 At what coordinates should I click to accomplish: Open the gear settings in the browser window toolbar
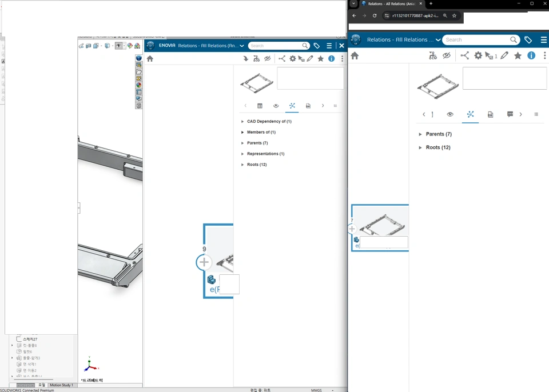[x=478, y=55]
